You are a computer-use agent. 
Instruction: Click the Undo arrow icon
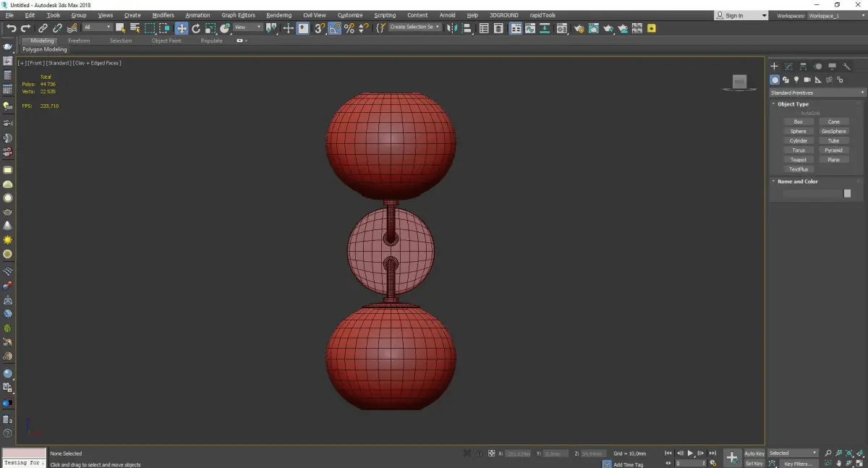(11, 28)
